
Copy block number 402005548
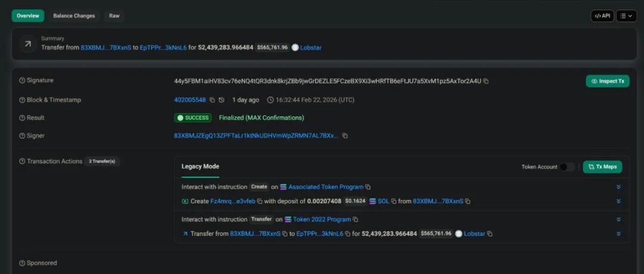212,100
